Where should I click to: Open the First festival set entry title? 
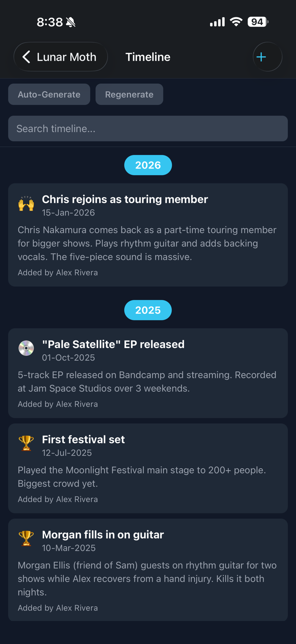[x=83, y=439]
